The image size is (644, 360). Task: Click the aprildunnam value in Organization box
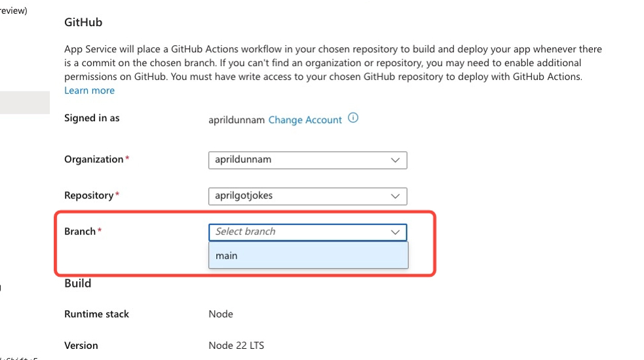pyautogui.click(x=243, y=160)
